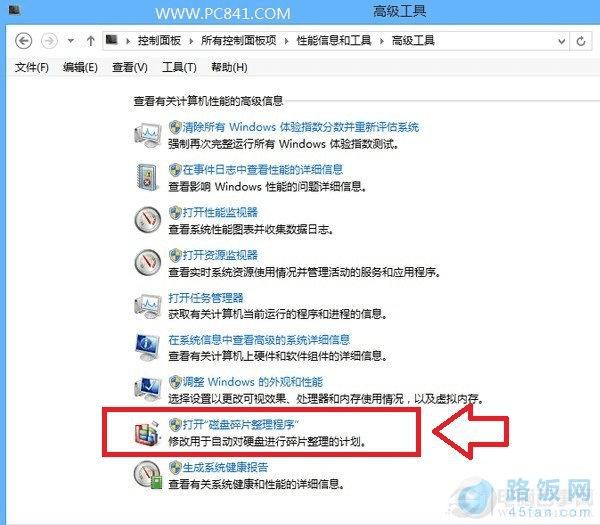This screenshot has width=600, height=525.
Task: Expand the chevron after 性能信息和工具
Action: coord(382,41)
